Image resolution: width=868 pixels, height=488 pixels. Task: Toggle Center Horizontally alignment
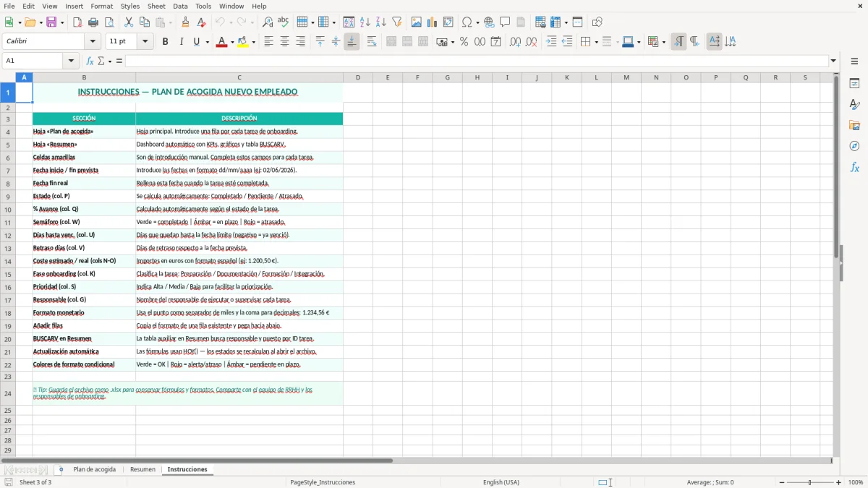(284, 42)
